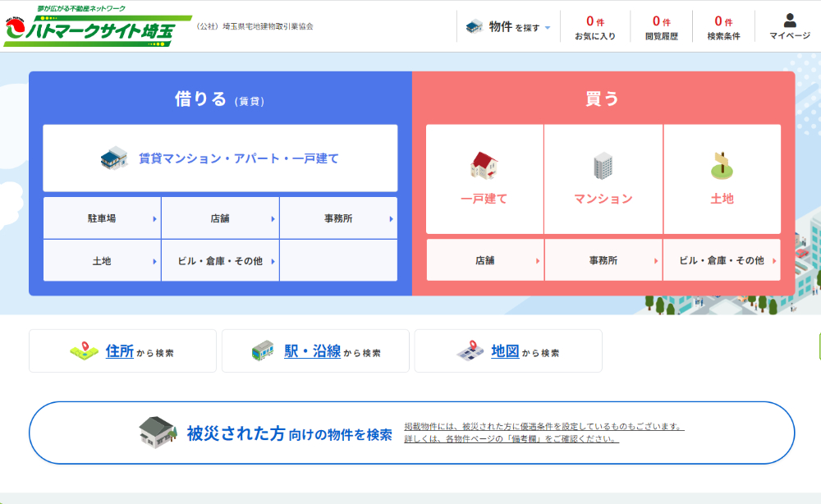Screen dimensions: 821x504
Task: Open rental 駐車場 category
Action: (x=102, y=218)
